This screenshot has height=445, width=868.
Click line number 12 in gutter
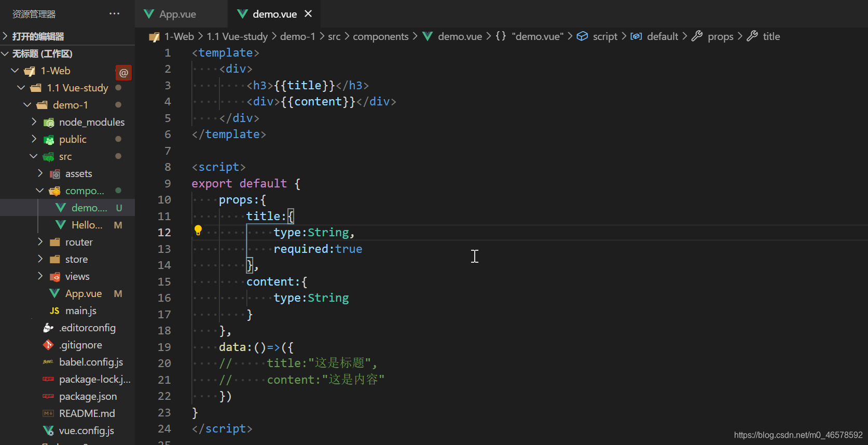pyautogui.click(x=164, y=233)
